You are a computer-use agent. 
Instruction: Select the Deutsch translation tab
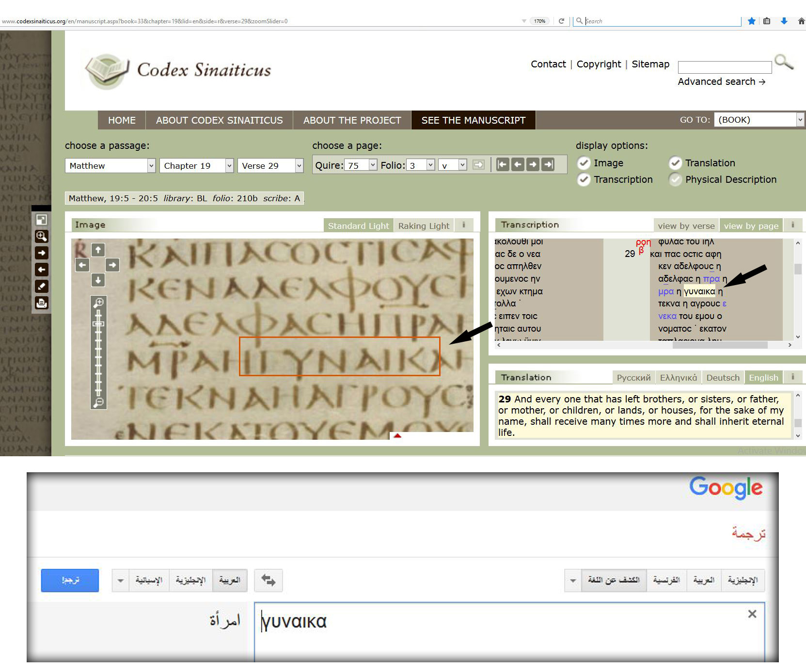point(723,377)
